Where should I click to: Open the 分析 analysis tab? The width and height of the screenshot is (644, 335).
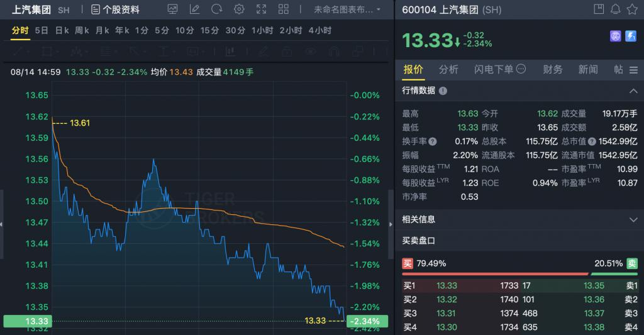click(448, 69)
